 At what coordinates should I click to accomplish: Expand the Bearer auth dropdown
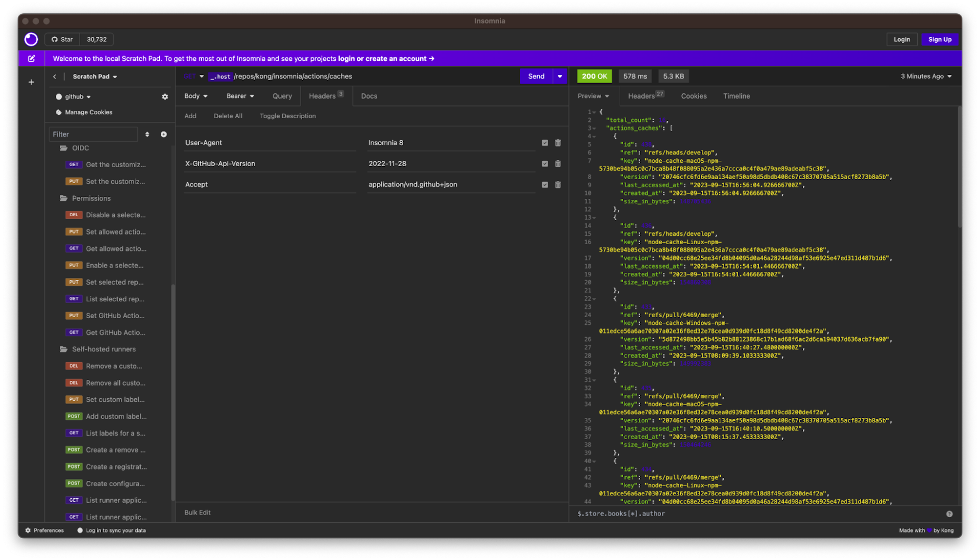click(x=240, y=96)
